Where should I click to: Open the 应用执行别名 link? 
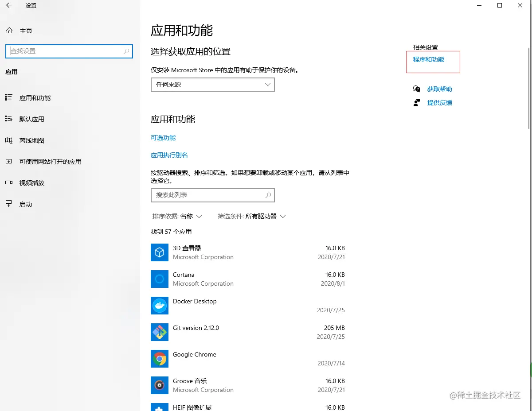[x=169, y=155]
